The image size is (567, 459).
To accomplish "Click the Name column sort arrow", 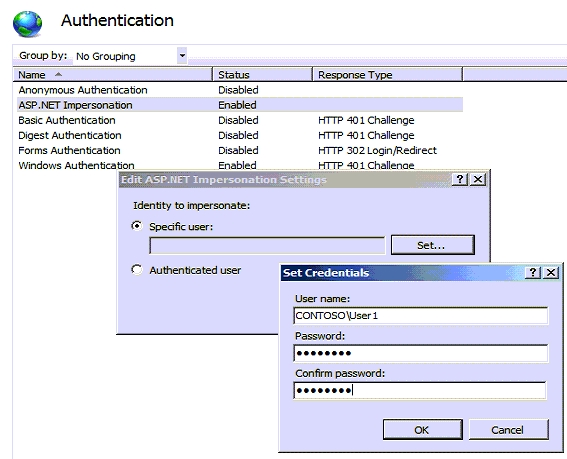I will tap(58, 75).
